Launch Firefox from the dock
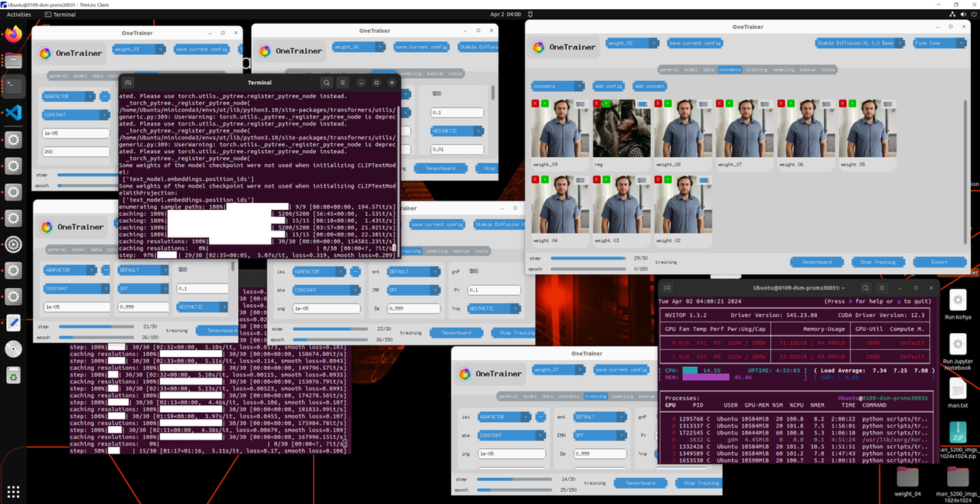The height and width of the screenshot is (504, 980). point(13,34)
